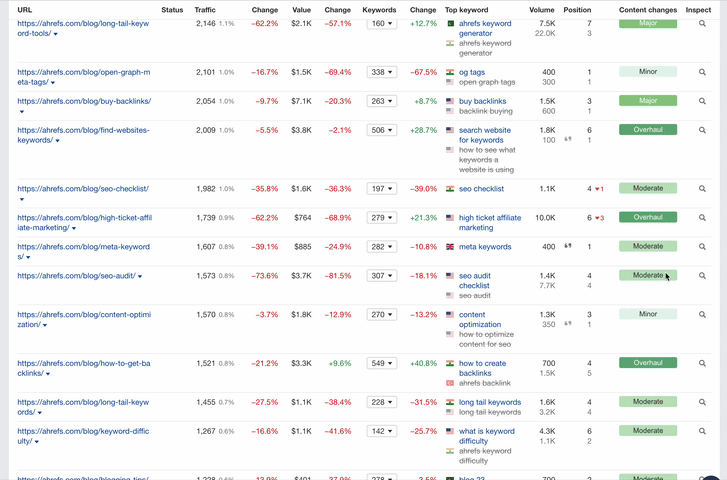Open the caret menu under buy-backlinks URL
Image resolution: width=727 pixels, height=480 pixels.
pos(21,112)
